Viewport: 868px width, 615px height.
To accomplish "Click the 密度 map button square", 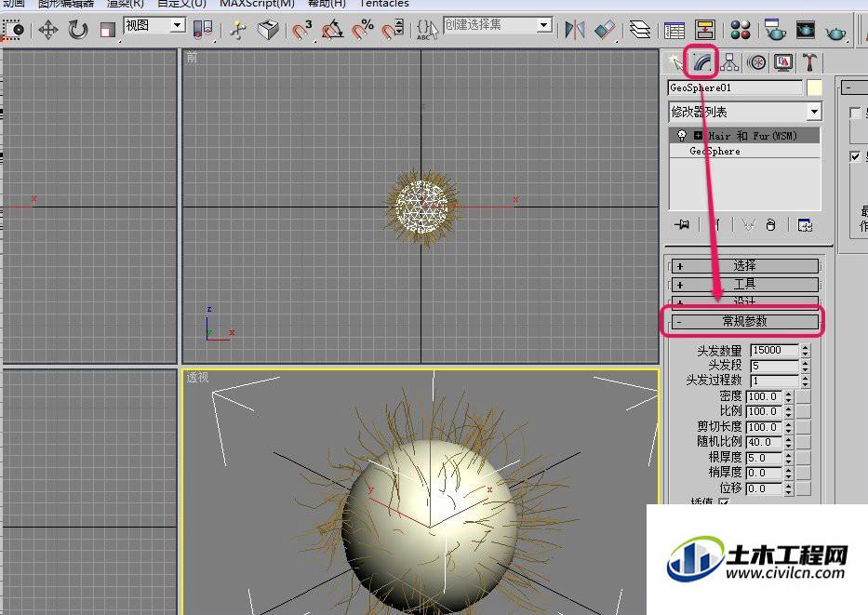I will coord(803,396).
